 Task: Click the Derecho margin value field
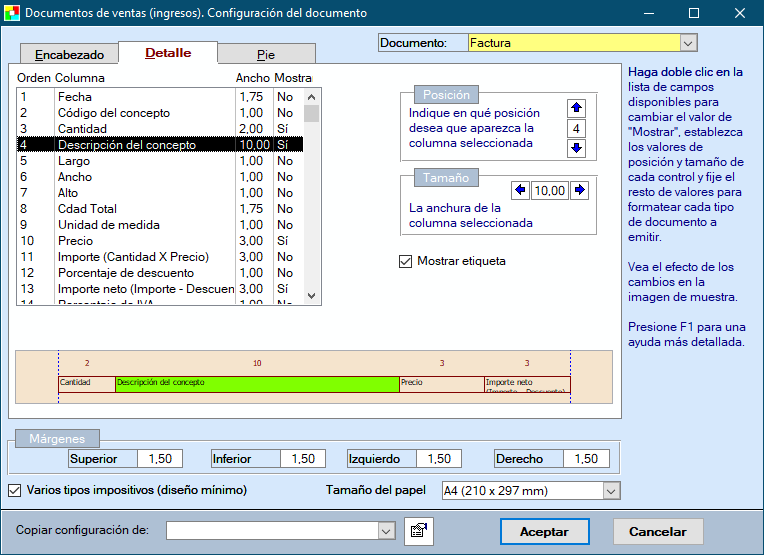point(587,459)
